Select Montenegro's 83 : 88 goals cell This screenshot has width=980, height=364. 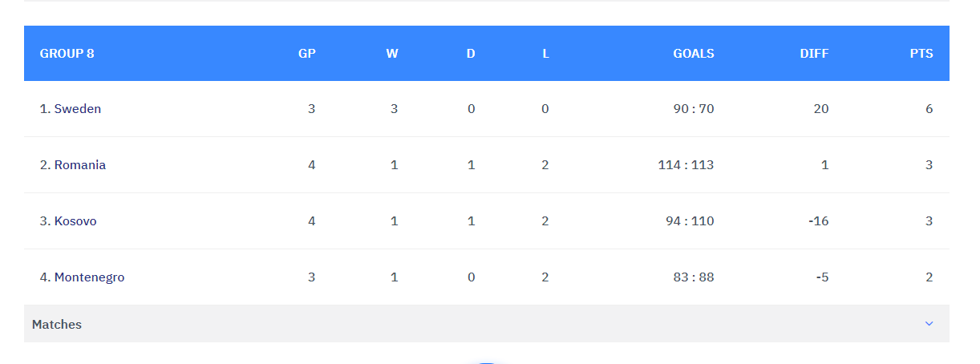click(694, 277)
